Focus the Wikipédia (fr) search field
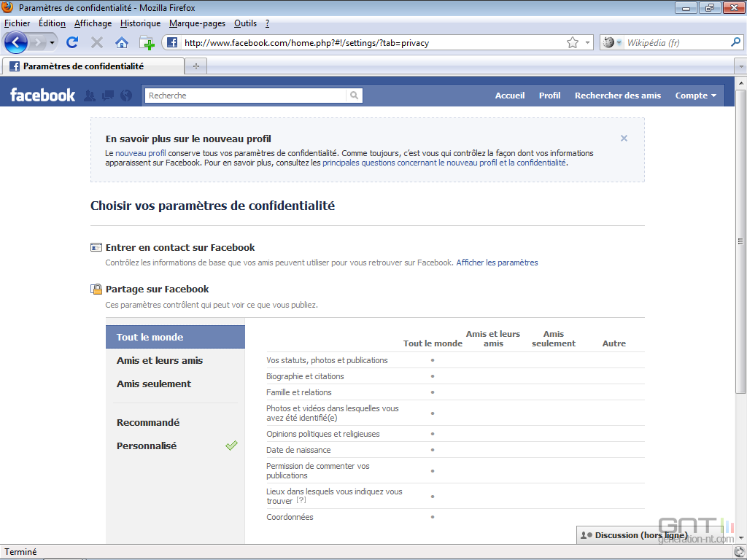The width and height of the screenshot is (747, 560). point(676,43)
